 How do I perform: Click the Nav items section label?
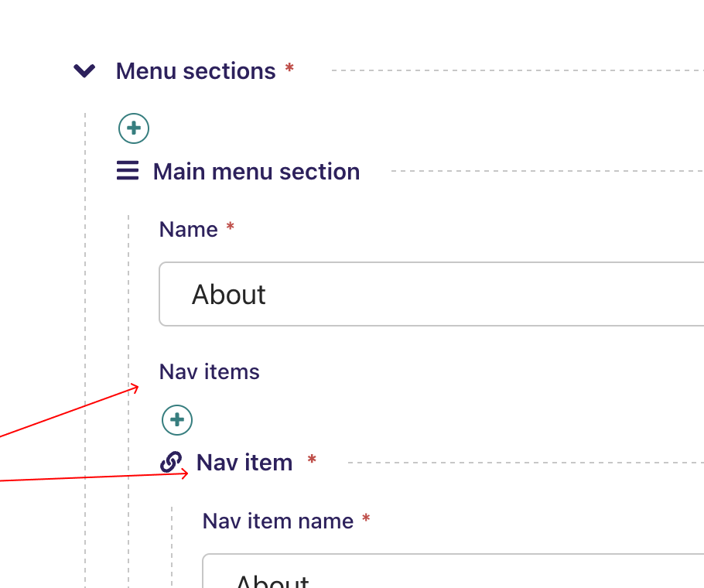click(209, 371)
